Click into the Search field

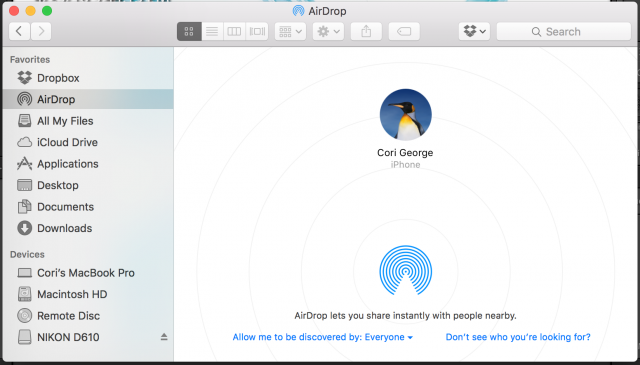(x=564, y=31)
